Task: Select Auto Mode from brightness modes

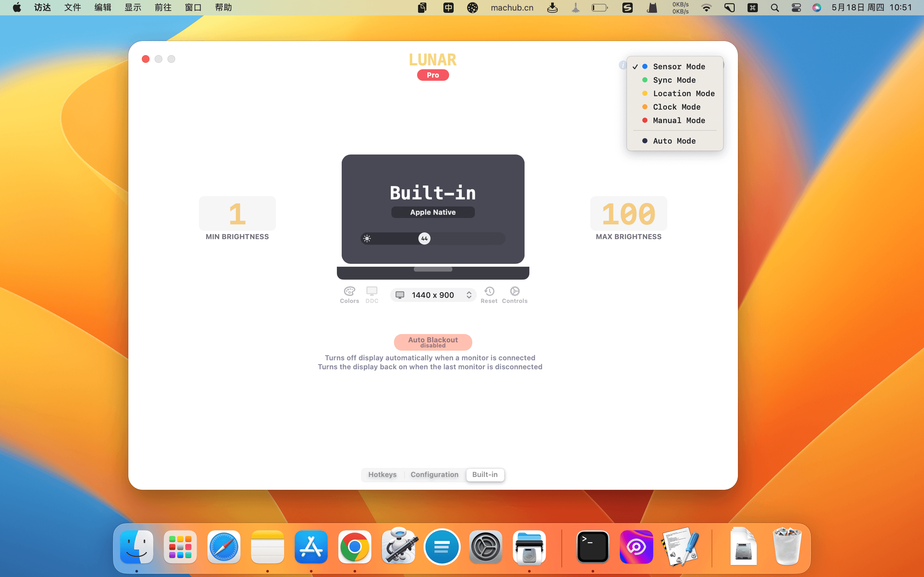Action: (x=674, y=141)
